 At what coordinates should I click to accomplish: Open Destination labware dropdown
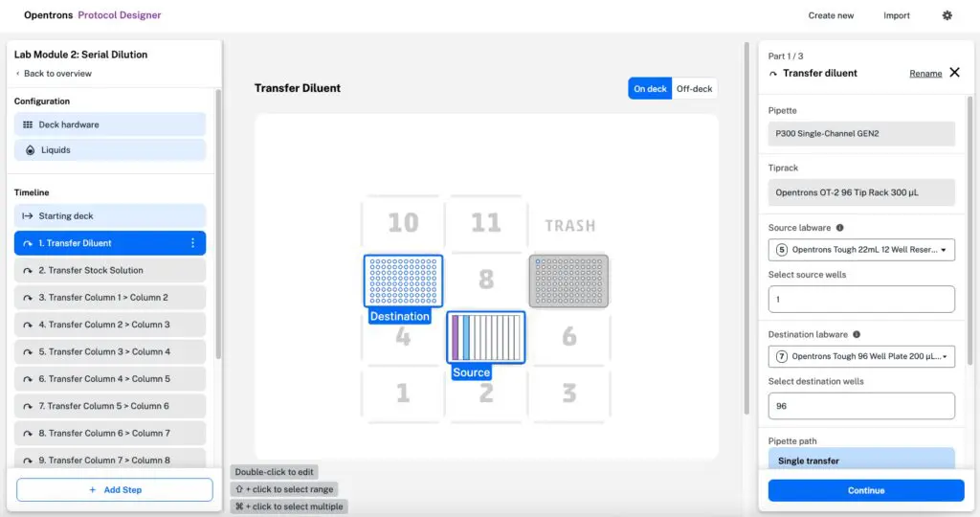click(861, 357)
